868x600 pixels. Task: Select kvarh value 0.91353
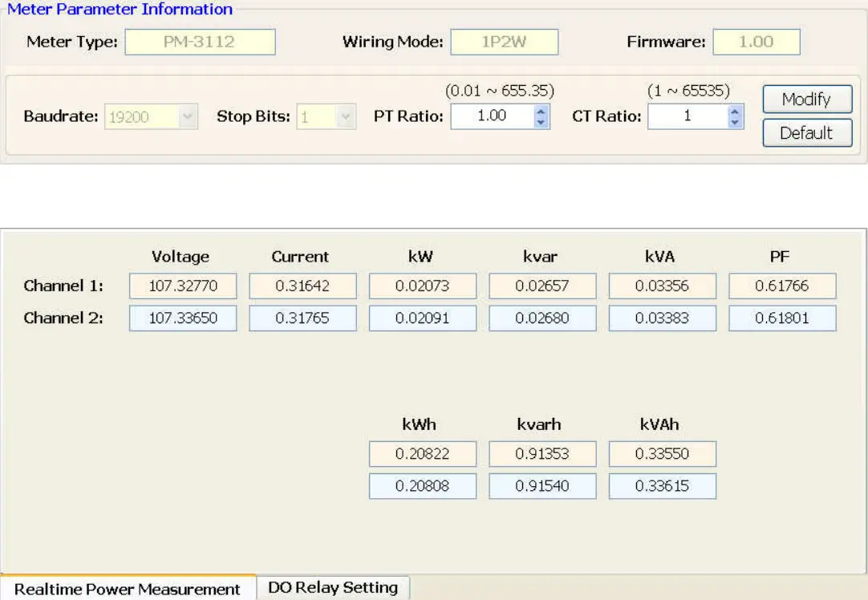pyautogui.click(x=542, y=454)
